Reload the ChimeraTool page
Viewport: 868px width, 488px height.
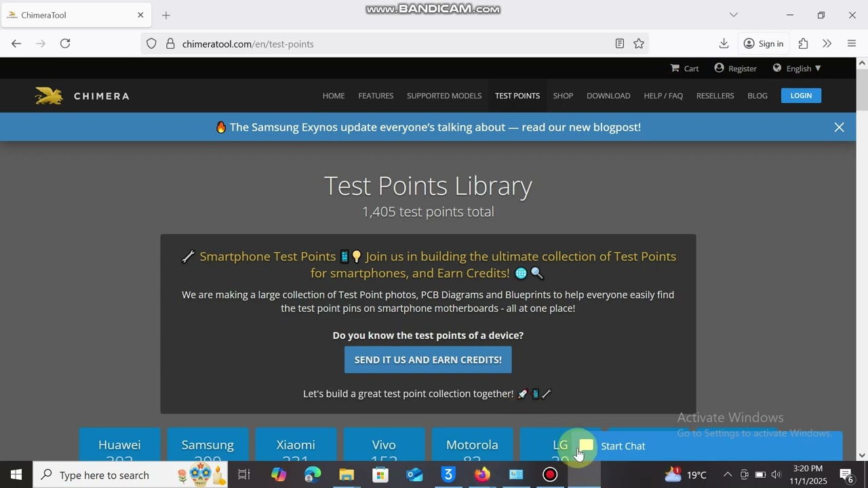(65, 43)
